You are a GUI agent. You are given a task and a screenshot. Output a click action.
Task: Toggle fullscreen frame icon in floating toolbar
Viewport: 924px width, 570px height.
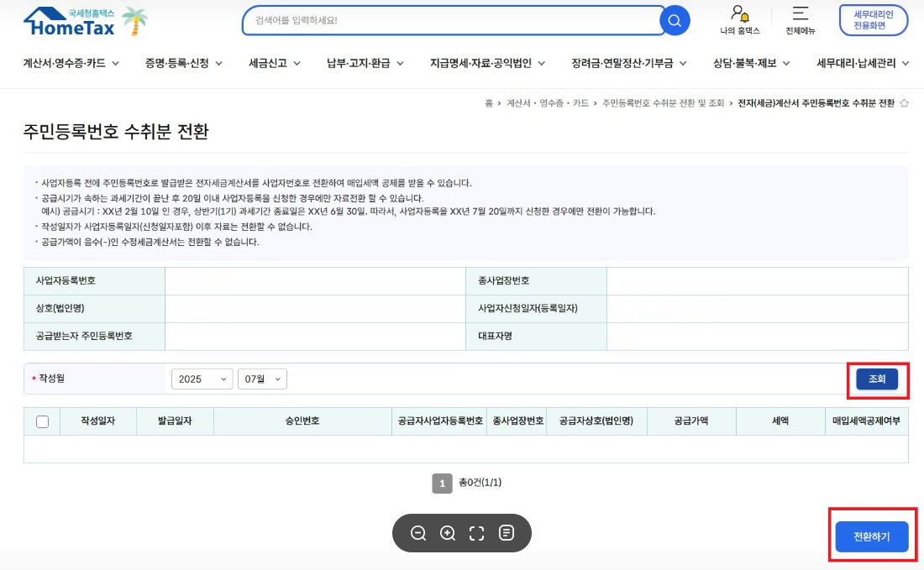(477, 533)
